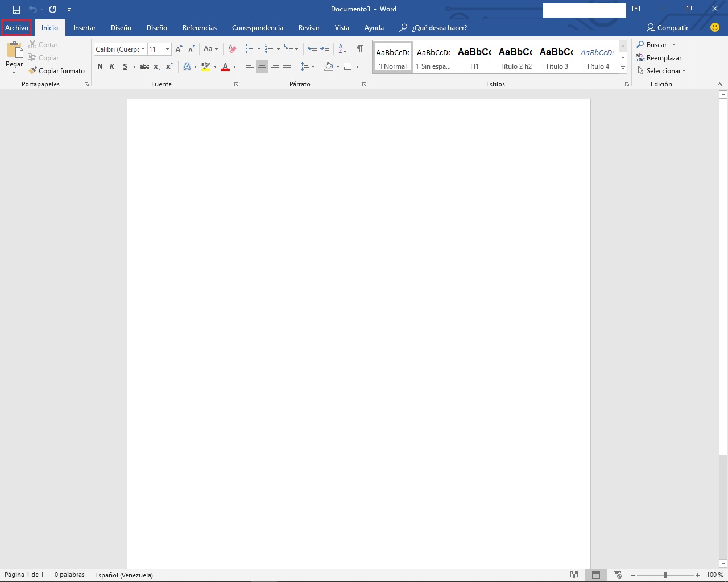Collapse the ribbon with the chevron
728x582 pixels.
tap(719, 84)
